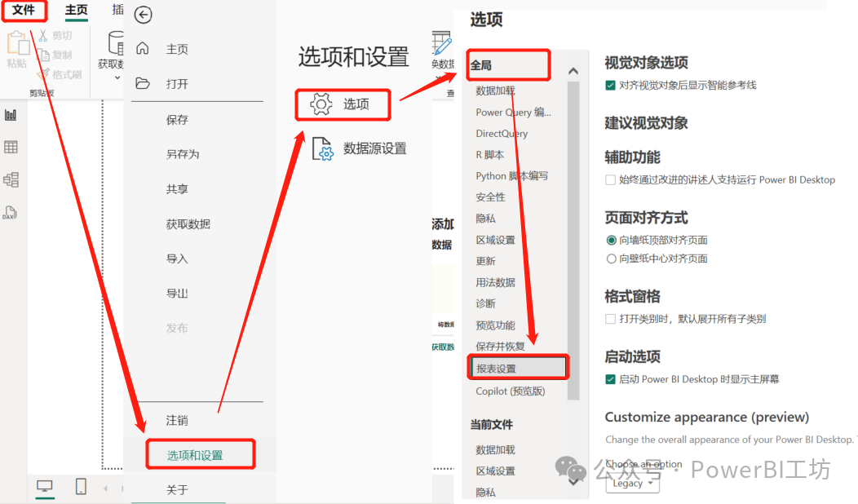858x504 pixels.
Task: Select the mobile layout icon
Action: point(81,486)
